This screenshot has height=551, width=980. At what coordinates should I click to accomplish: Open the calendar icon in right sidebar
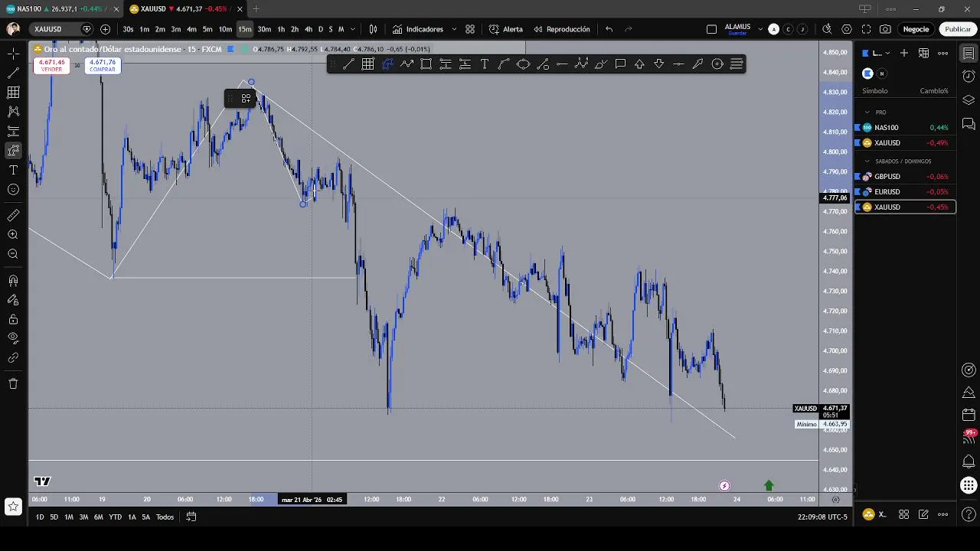point(969,415)
